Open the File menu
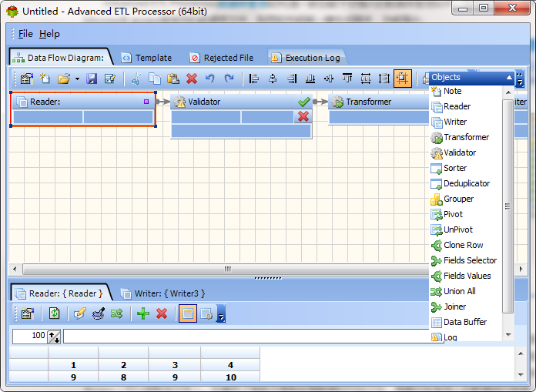This screenshot has width=536, height=392. (x=25, y=34)
